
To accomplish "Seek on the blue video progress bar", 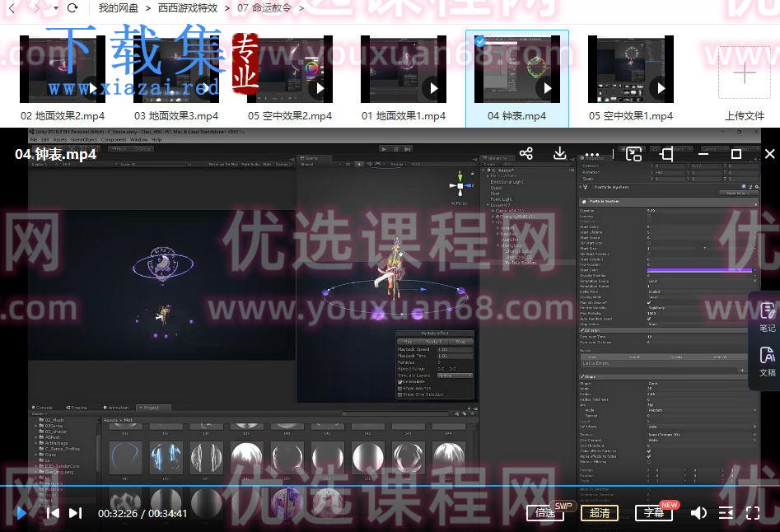I will (390, 485).
